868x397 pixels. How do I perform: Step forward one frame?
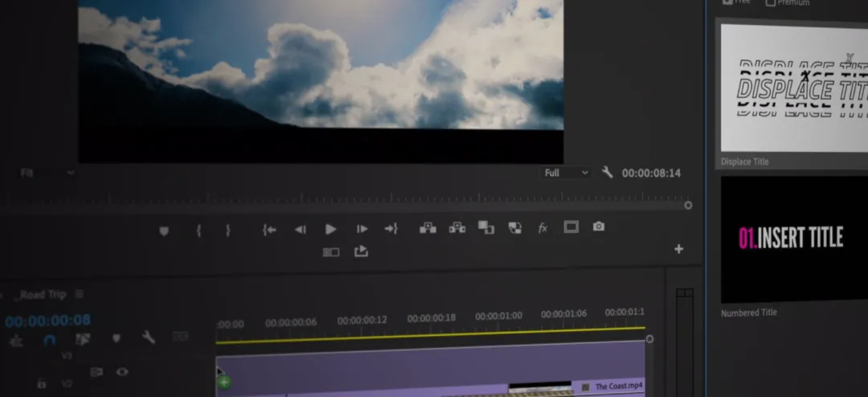[362, 229]
